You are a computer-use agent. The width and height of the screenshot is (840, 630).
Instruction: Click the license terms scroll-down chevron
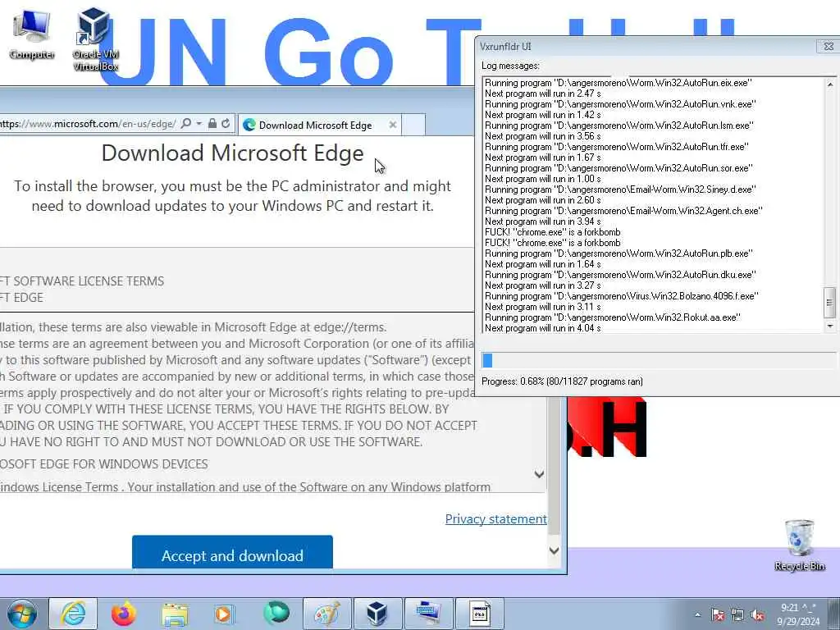tap(539, 473)
